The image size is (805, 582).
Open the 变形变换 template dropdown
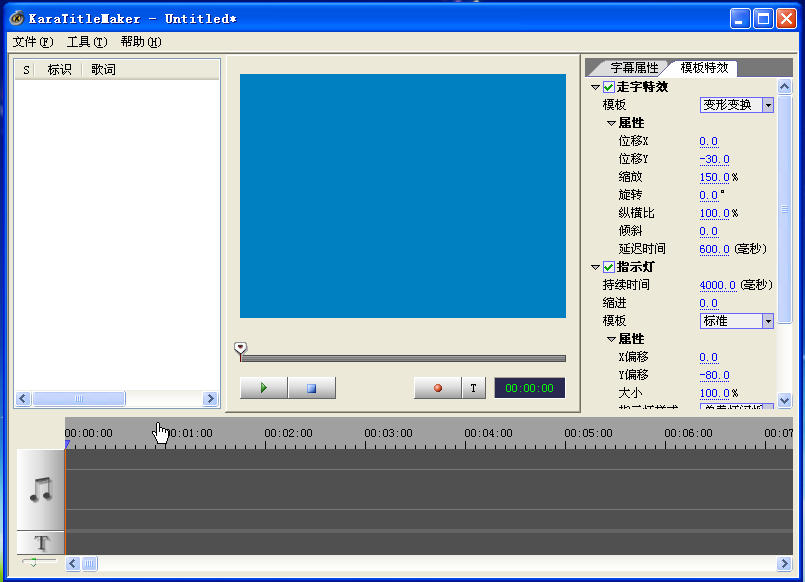coord(766,104)
